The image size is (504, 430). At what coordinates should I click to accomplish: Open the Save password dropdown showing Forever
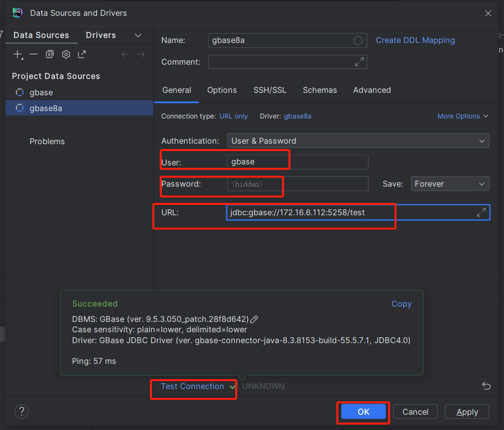pos(450,184)
